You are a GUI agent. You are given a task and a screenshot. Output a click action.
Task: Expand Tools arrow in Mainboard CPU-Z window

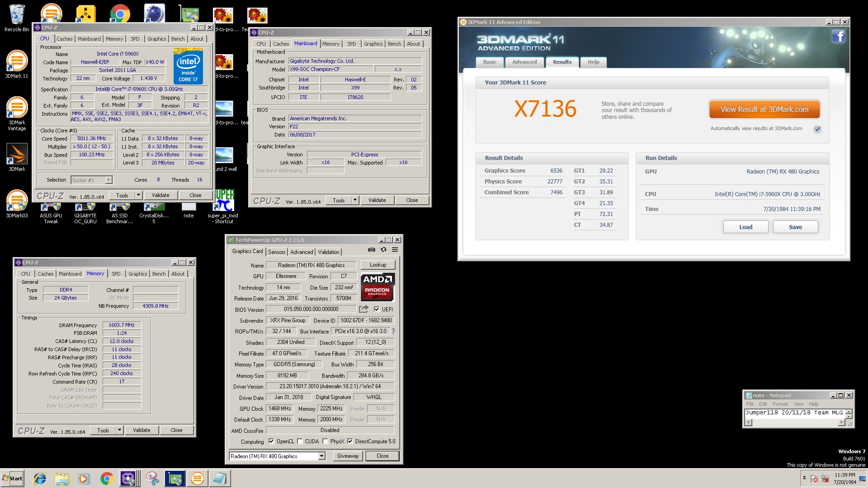click(x=355, y=200)
